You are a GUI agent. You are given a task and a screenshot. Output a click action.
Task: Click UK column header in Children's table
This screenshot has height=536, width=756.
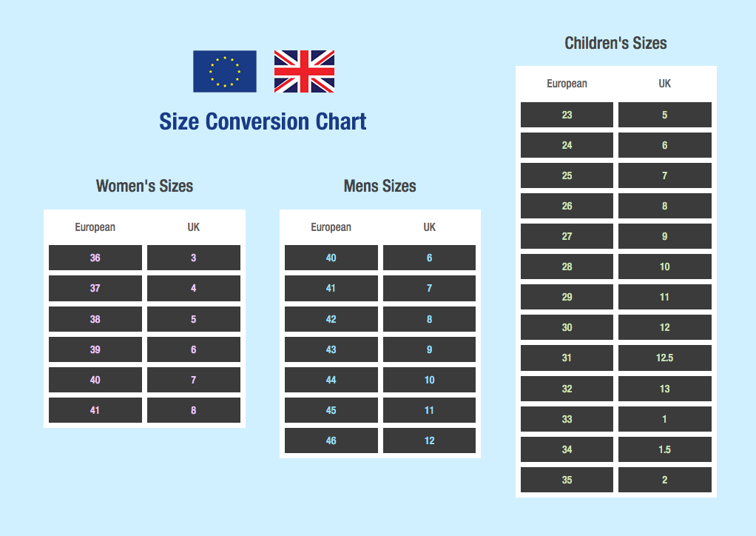click(x=664, y=84)
